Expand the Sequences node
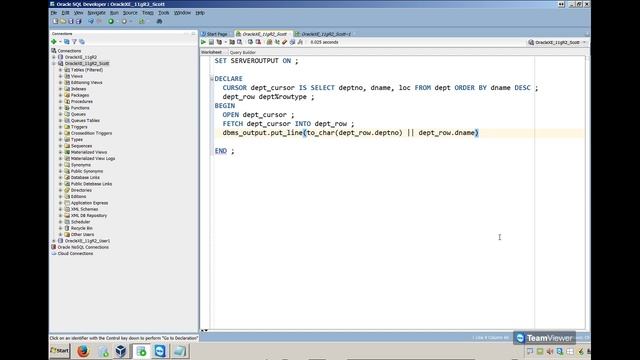 pyautogui.click(x=60, y=146)
